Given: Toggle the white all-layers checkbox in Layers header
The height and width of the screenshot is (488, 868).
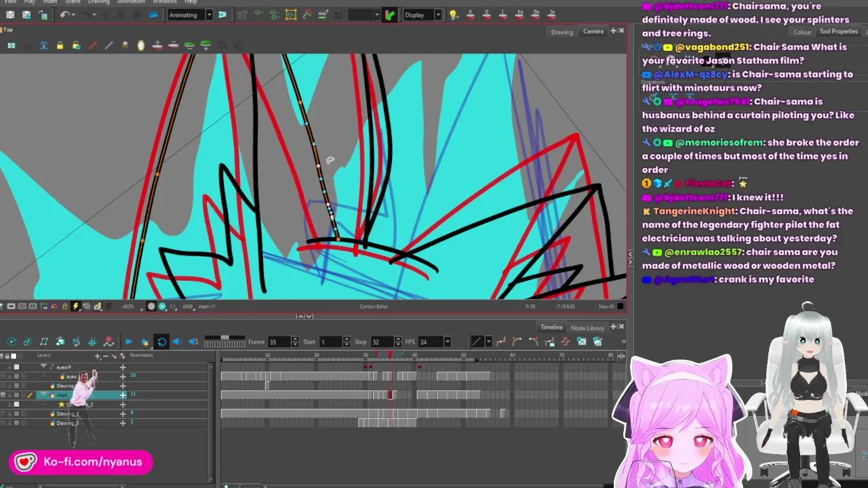Looking at the screenshot, I should tap(14, 356).
